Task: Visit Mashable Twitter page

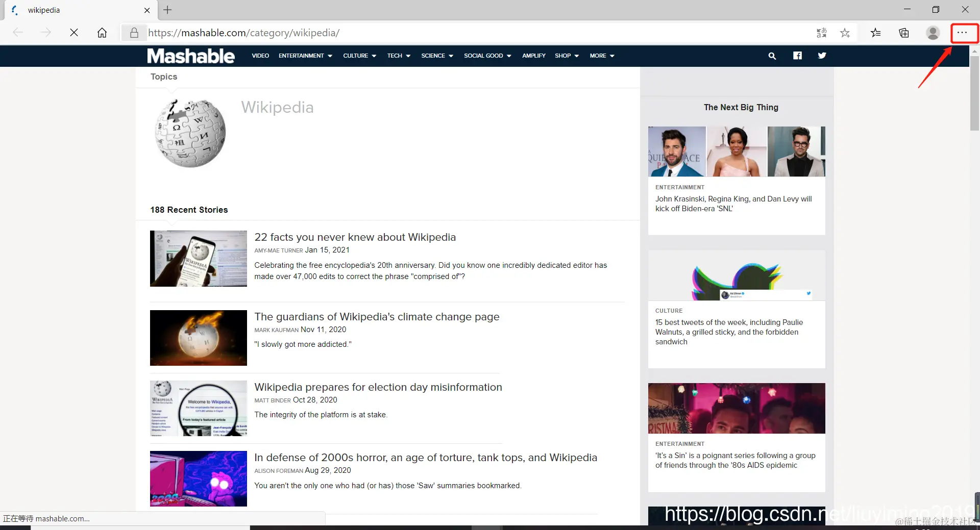Action: pos(822,56)
